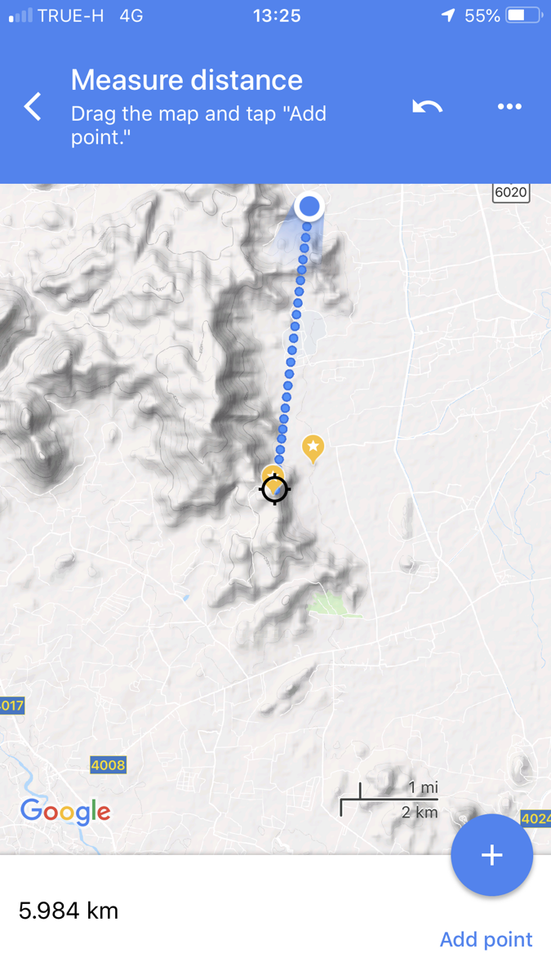Screen dimensions: 551x980
Task: Tap the map scale bar
Action: click(x=389, y=799)
